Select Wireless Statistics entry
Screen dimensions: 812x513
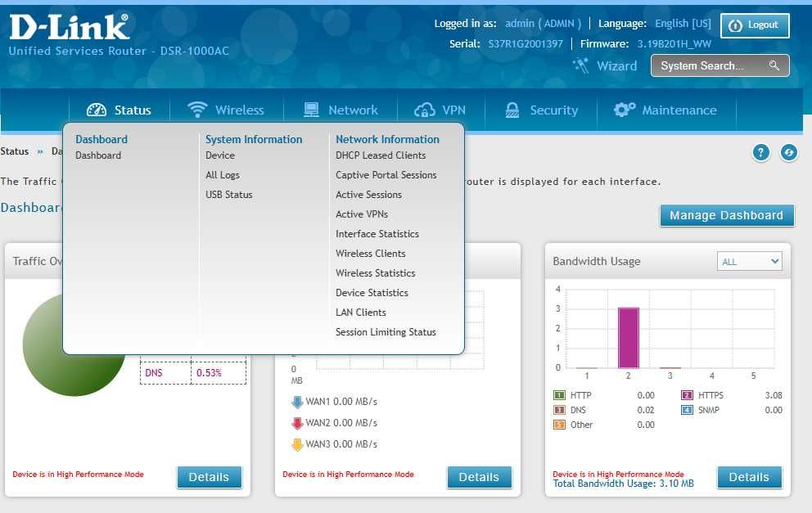point(376,273)
